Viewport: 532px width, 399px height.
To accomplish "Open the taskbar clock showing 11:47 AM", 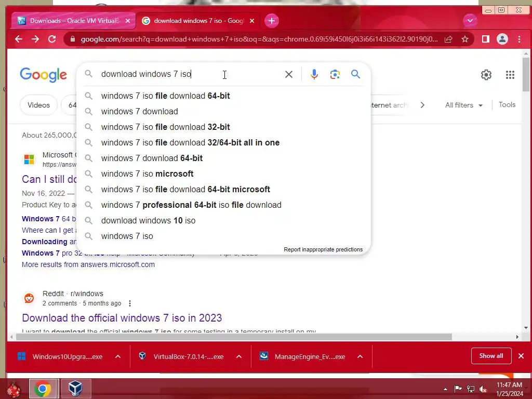I will point(510,389).
